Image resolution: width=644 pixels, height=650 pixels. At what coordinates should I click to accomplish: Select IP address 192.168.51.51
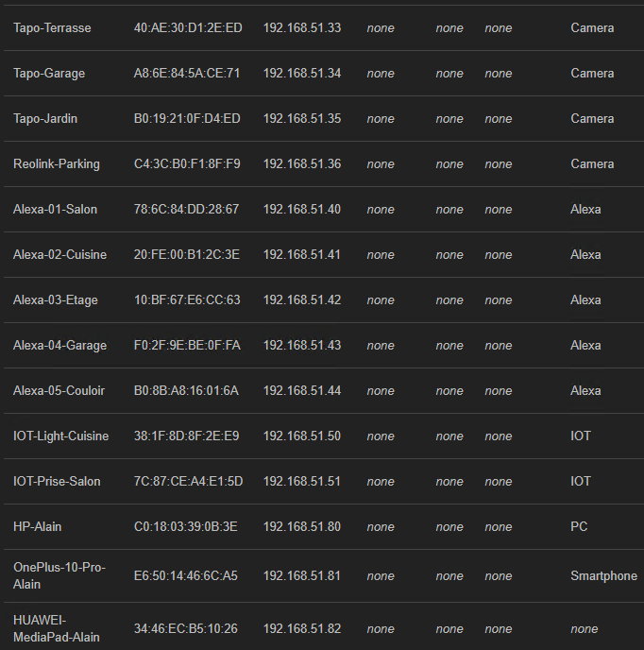(x=301, y=481)
